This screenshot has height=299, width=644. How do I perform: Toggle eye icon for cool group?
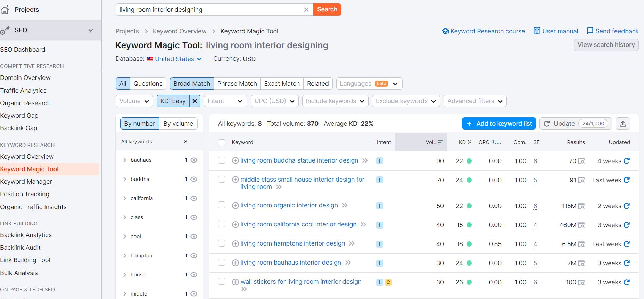click(x=194, y=236)
